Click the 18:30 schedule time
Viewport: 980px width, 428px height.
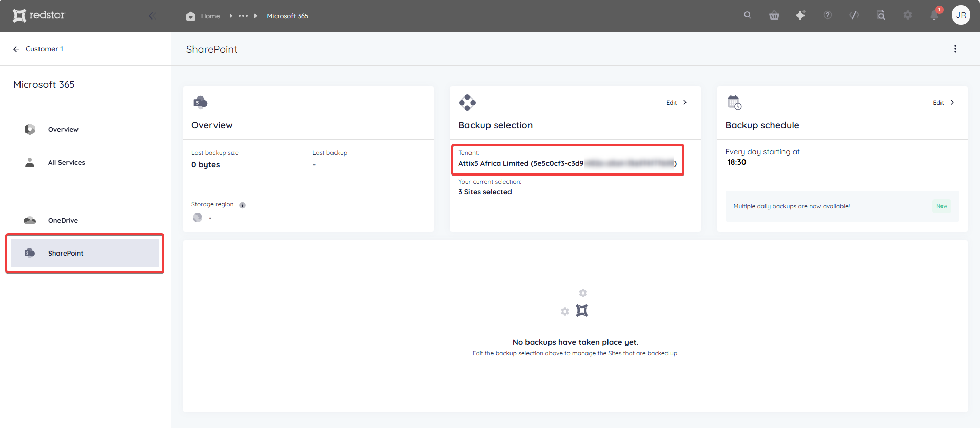(x=737, y=162)
